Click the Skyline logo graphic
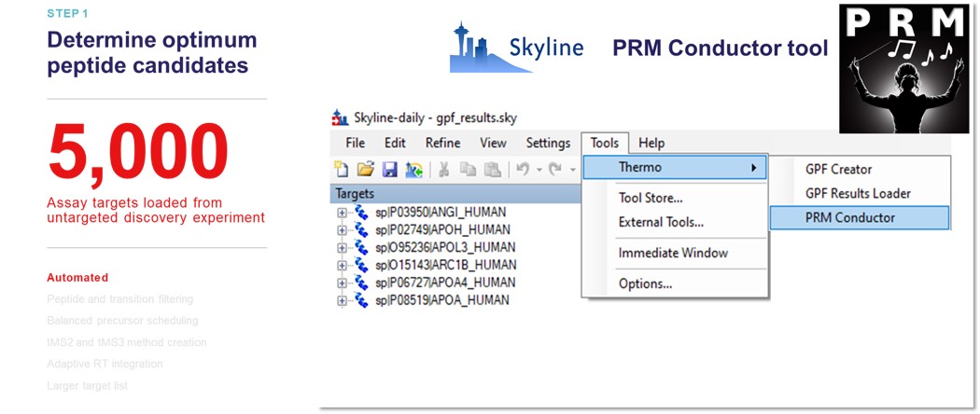The height and width of the screenshot is (414, 980). [516, 47]
